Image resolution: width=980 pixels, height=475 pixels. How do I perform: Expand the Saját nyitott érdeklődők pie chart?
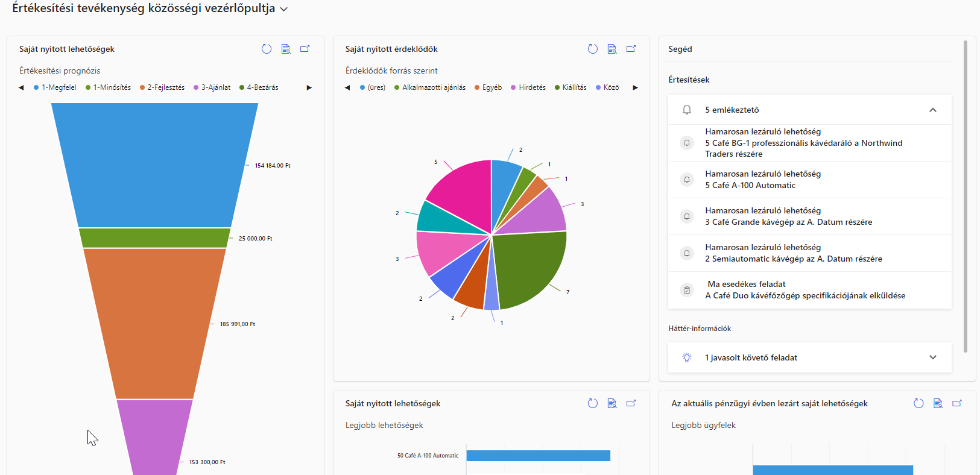click(x=631, y=49)
